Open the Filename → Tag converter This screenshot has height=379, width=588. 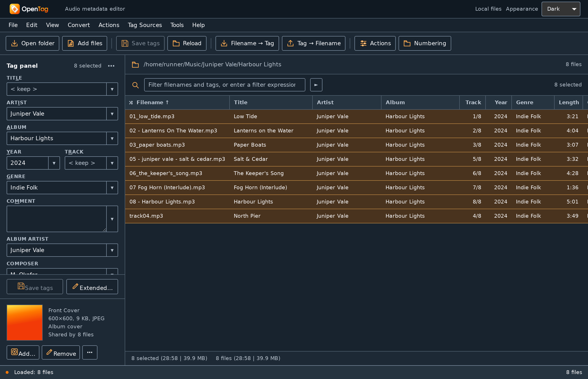(247, 43)
